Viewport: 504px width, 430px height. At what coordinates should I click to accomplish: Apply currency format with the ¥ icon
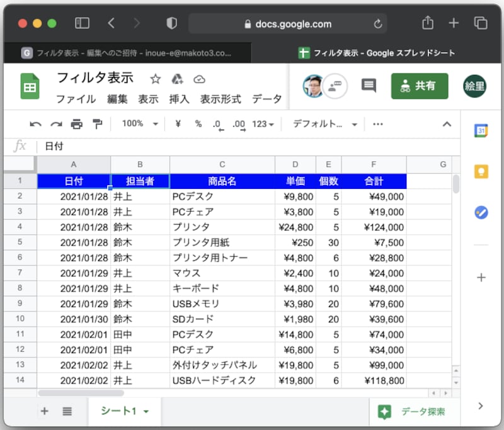[178, 124]
